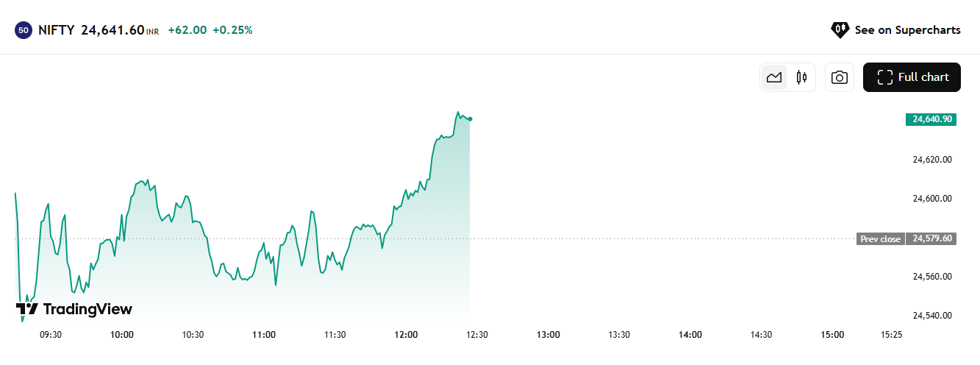Screen dimensions: 980x365
Task: Select the 12:00 time axis marker
Action: point(406,335)
